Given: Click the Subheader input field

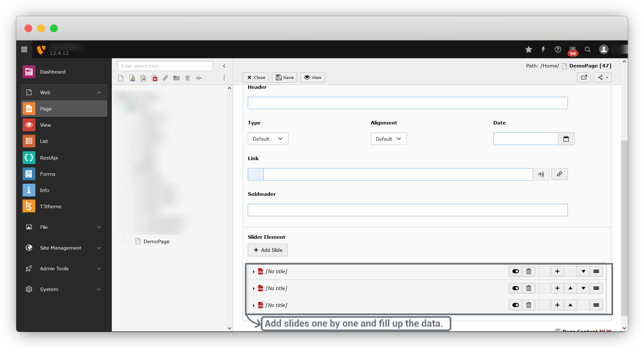Looking at the screenshot, I should coord(407,210).
